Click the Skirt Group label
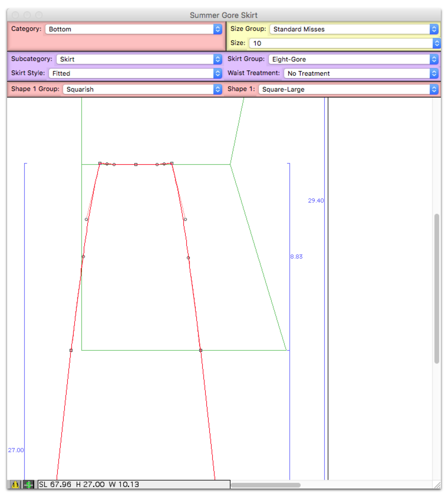This screenshot has height=497, width=448. (246, 59)
